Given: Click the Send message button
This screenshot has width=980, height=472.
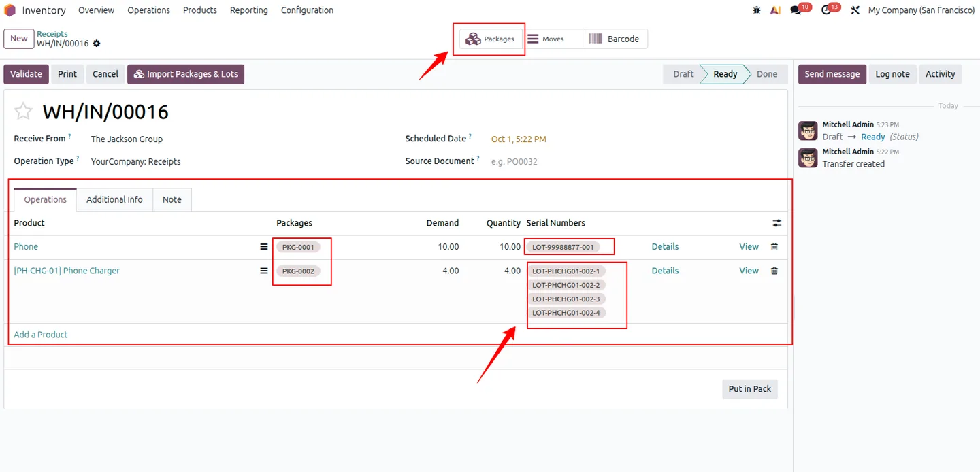Looking at the screenshot, I should (x=832, y=74).
